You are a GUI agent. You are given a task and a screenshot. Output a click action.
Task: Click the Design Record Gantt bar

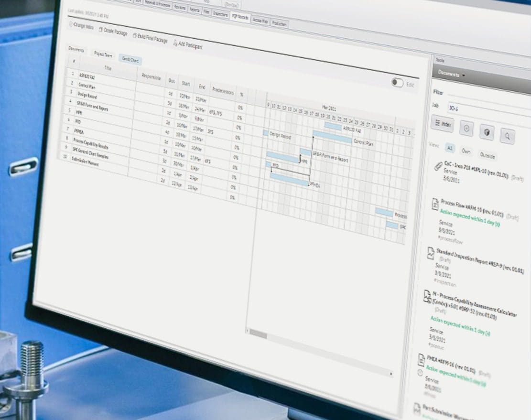pyautogui.click(x=266, y=133)
